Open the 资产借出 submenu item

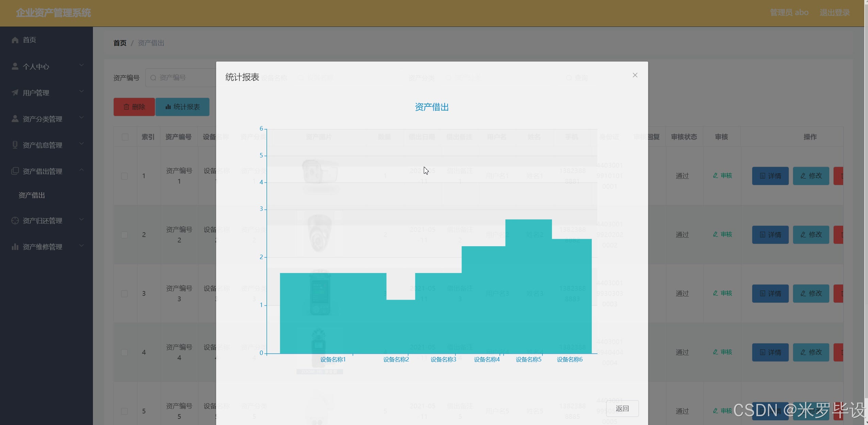point(32,195)
